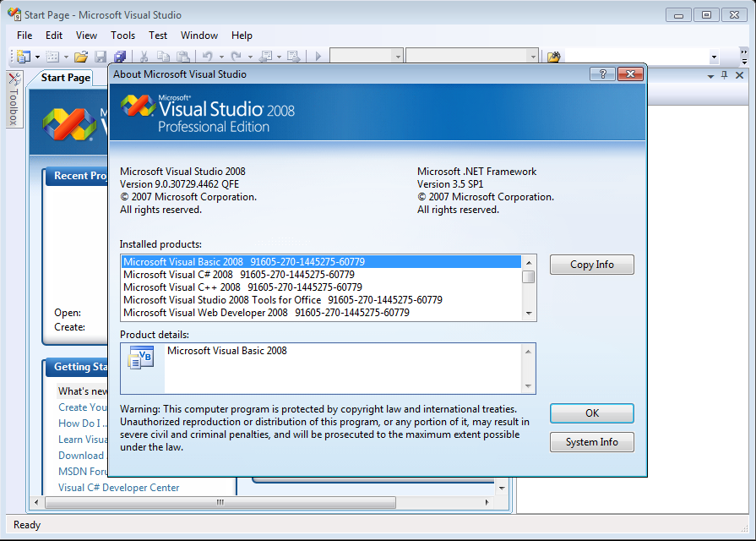Click the Visual Studio title bar icon
Screen dimensions: 756x541
pos(14,15)
